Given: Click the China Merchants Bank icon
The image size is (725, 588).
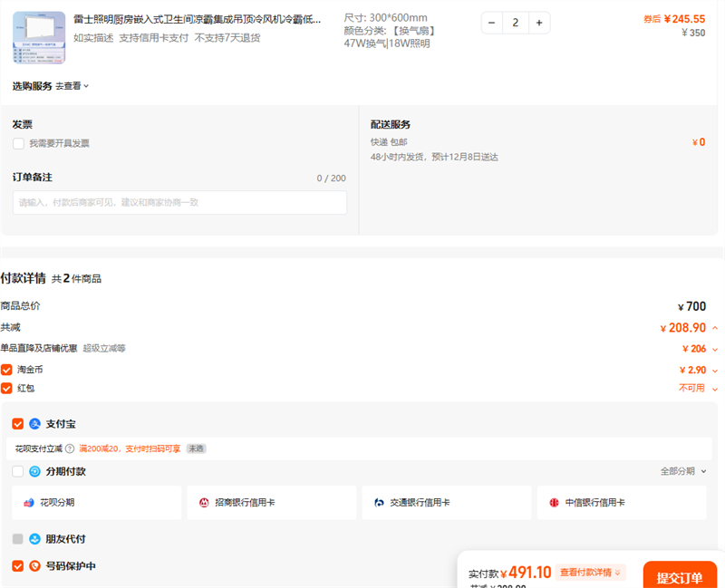Looking at the screenshot, I should click(x=204, y=503).
